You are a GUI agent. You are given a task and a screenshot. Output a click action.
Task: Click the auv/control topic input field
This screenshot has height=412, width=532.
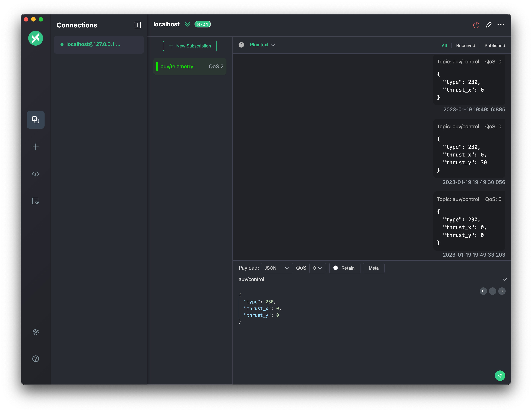click(x=365, y=279)
